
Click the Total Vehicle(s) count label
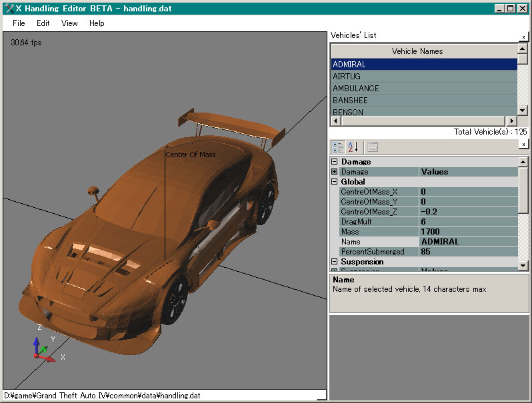coord(490,132)
